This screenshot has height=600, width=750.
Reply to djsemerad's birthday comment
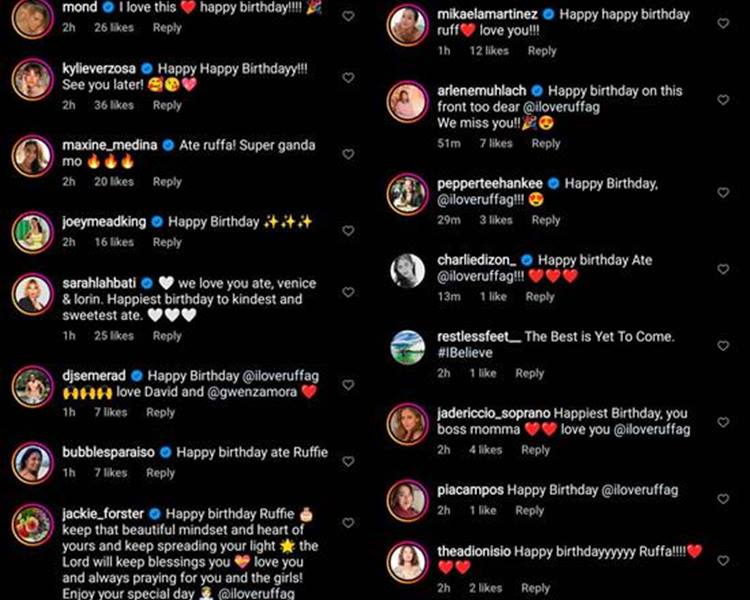pos(160,412)
